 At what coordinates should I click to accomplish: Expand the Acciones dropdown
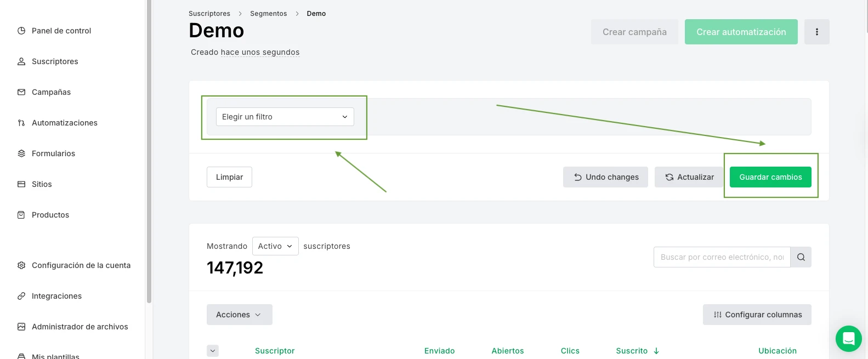point(239,315)
